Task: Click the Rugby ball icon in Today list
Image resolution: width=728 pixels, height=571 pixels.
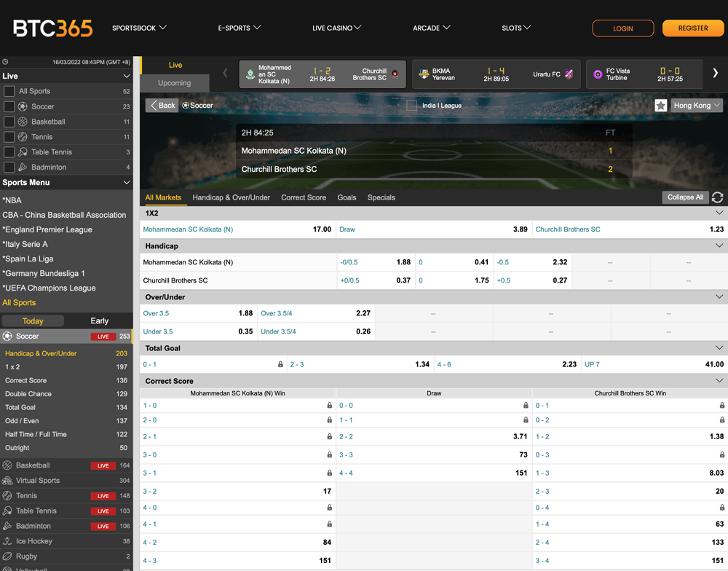Action: 7,556
